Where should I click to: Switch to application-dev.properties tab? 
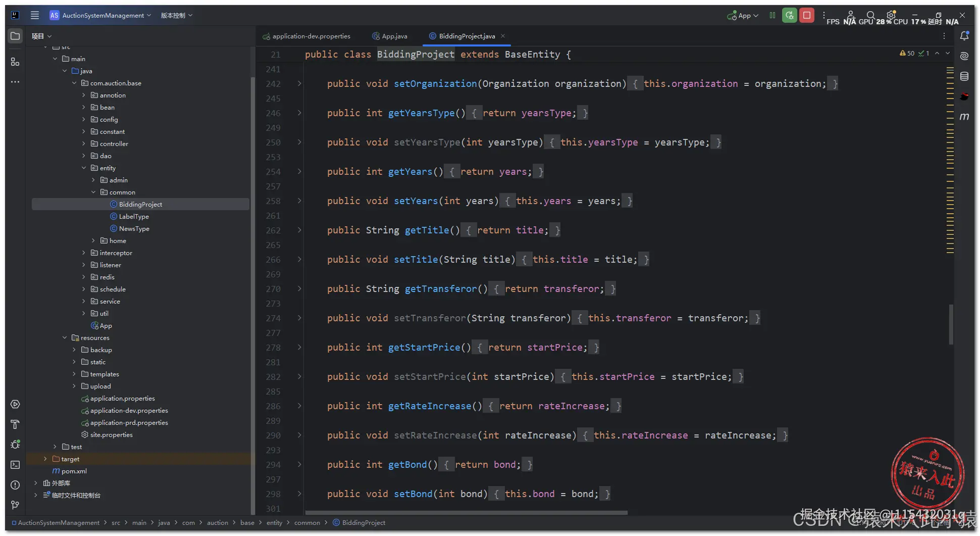pyautogui.click(x=306, y=36)
